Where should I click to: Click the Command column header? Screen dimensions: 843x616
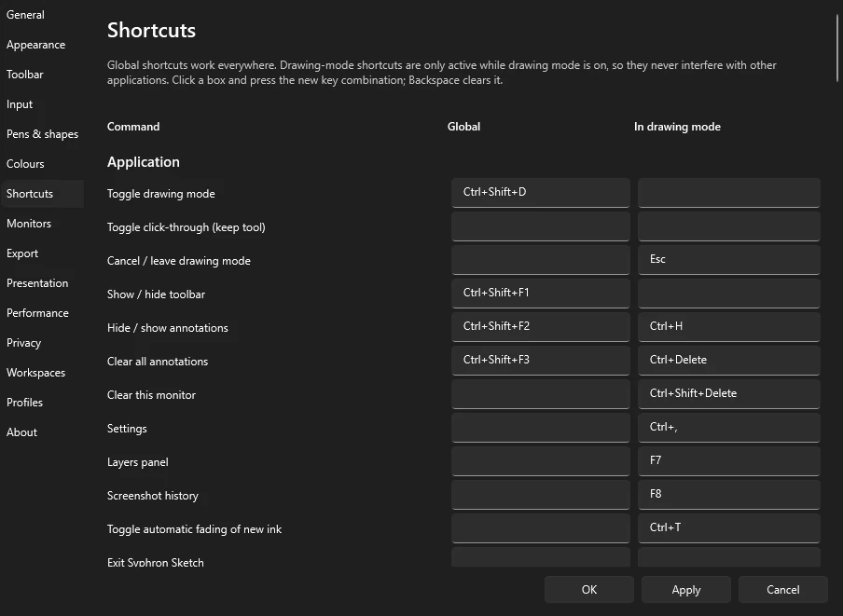pos(133,127)
